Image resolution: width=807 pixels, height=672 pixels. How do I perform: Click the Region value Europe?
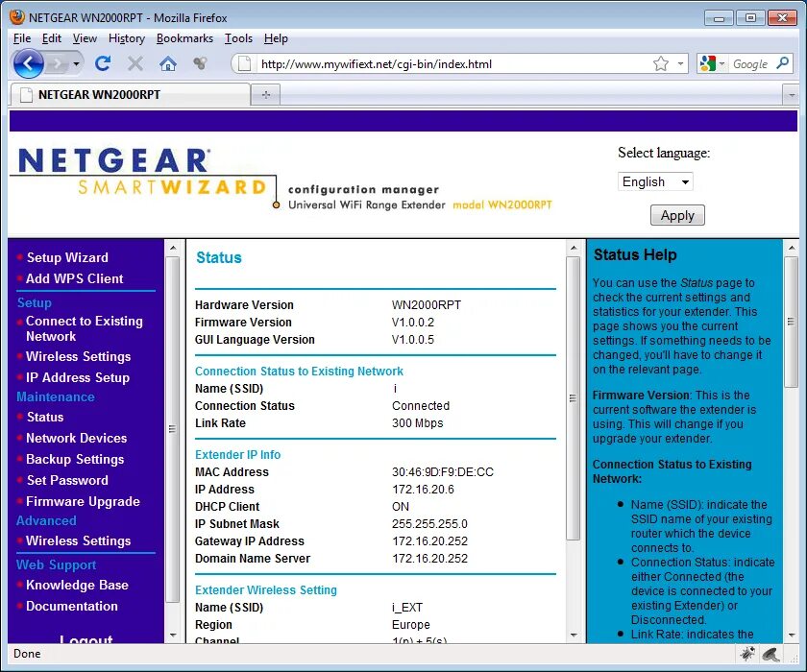point(411,625)
